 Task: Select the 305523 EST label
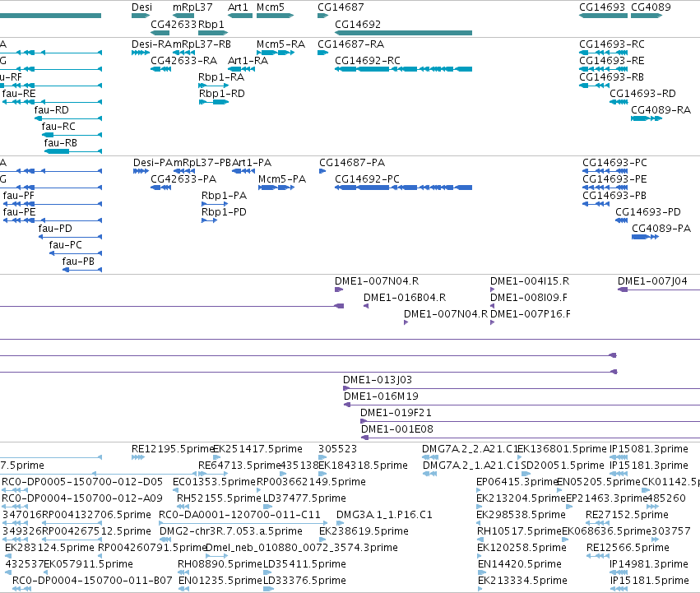point(337,449)
